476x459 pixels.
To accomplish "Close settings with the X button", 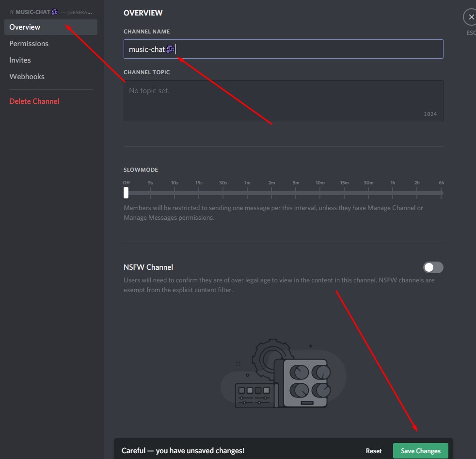I will click(470, 17).
